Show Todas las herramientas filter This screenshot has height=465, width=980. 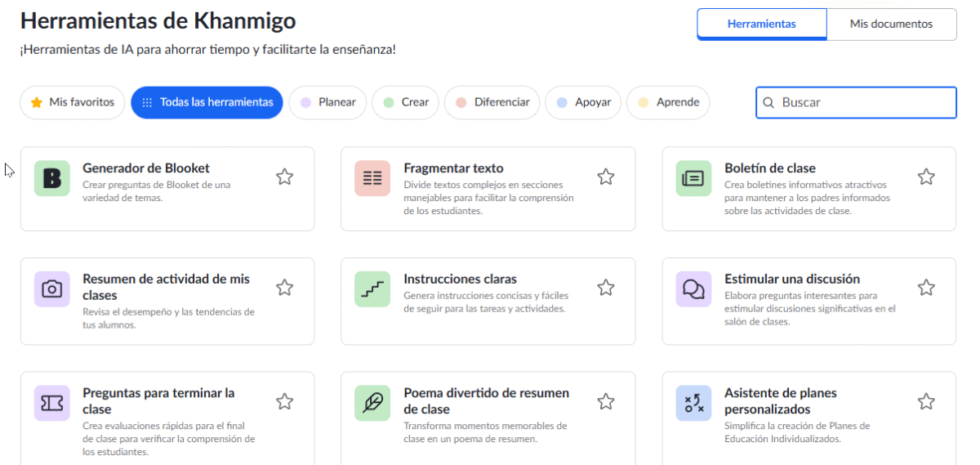point(207,102)
